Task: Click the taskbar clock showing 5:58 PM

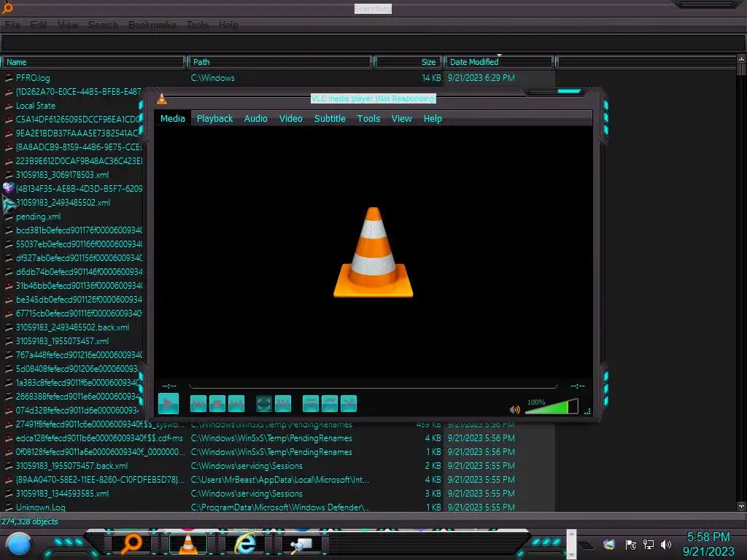Action: [x=708, y=544]
